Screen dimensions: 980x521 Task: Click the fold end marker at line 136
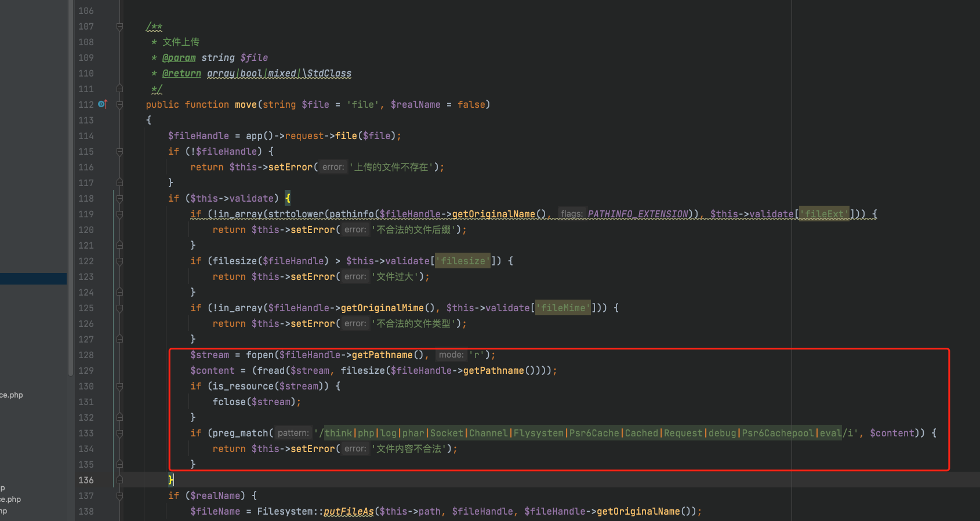(x=119, y=480)
